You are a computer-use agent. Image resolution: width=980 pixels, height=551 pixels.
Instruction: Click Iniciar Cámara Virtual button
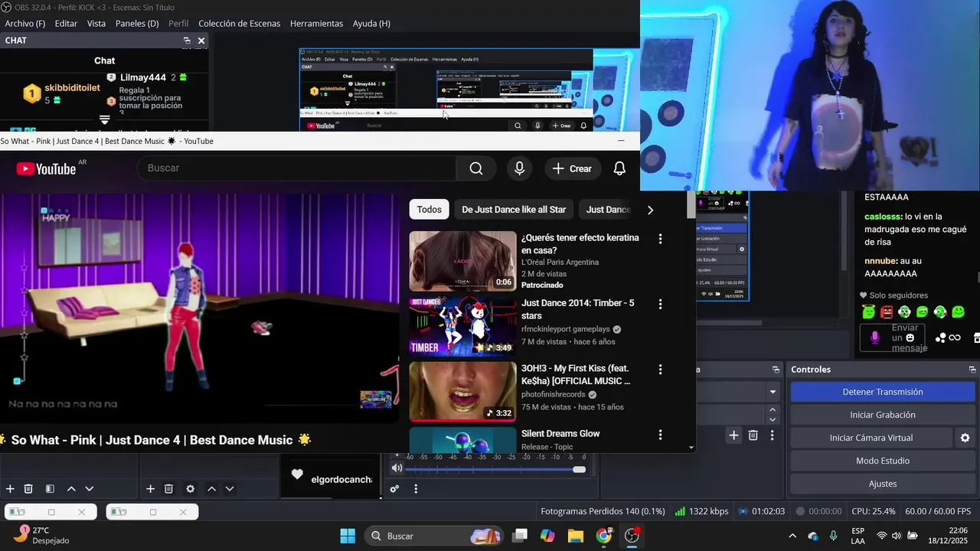click(871, 438)
